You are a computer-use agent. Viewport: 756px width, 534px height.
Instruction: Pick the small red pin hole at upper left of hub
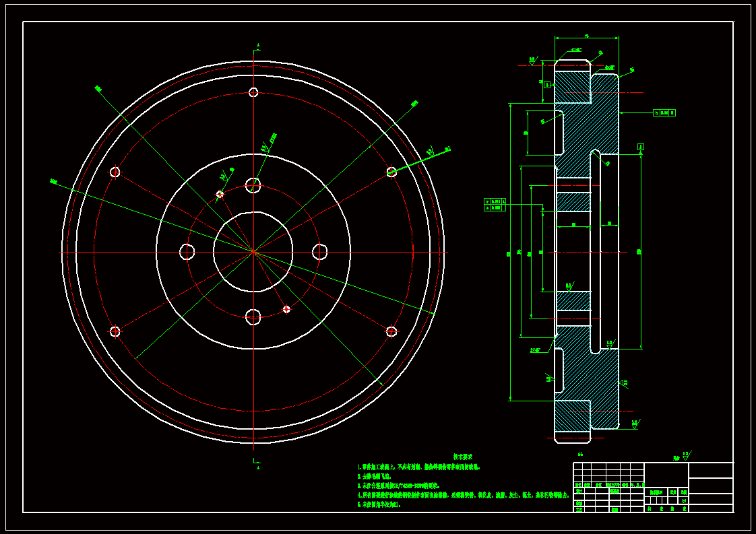(x=220, y=195)
